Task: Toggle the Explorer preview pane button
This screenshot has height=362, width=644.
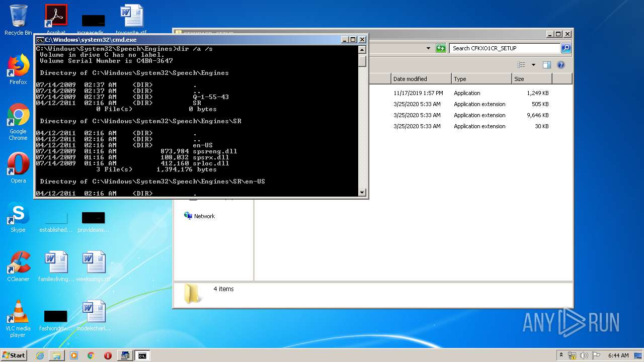Action: tap(547, 65)
